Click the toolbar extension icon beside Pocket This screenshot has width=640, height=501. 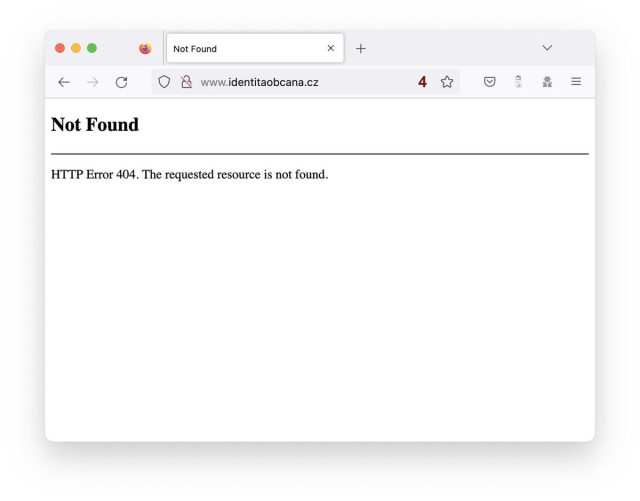[518, 82]
